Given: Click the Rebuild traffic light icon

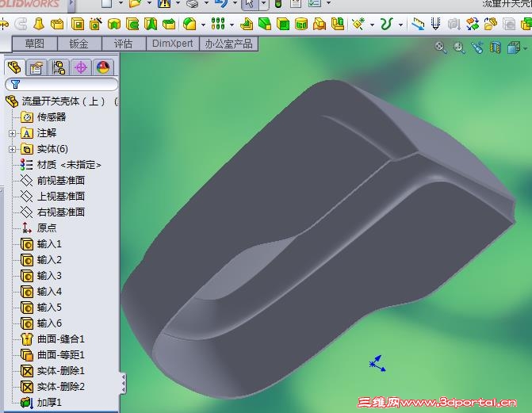Looking at the screenshot, I should 278,4.
